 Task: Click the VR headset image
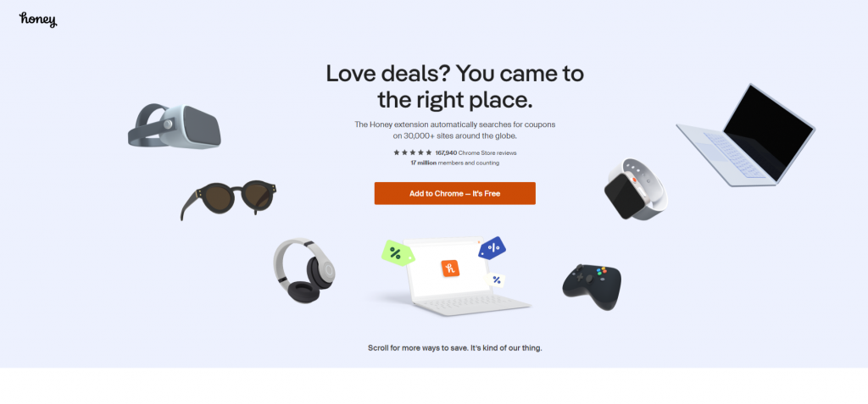pos(175,126)
